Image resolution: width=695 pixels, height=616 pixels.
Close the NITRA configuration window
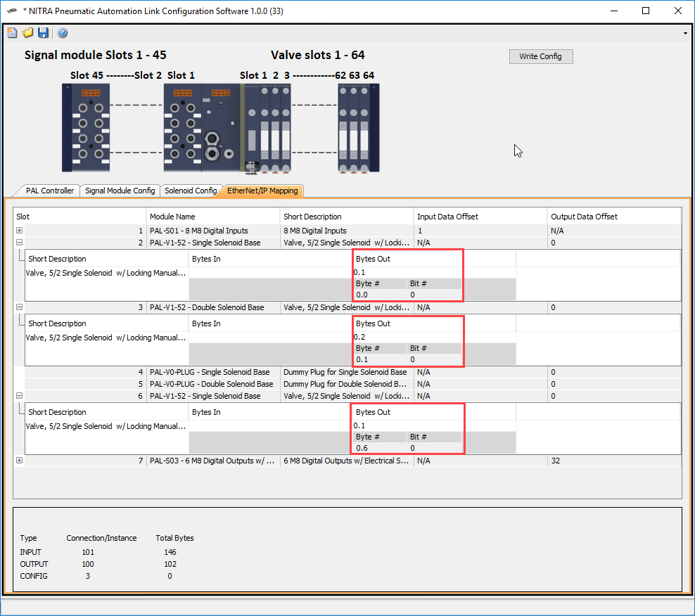point(678,11)
